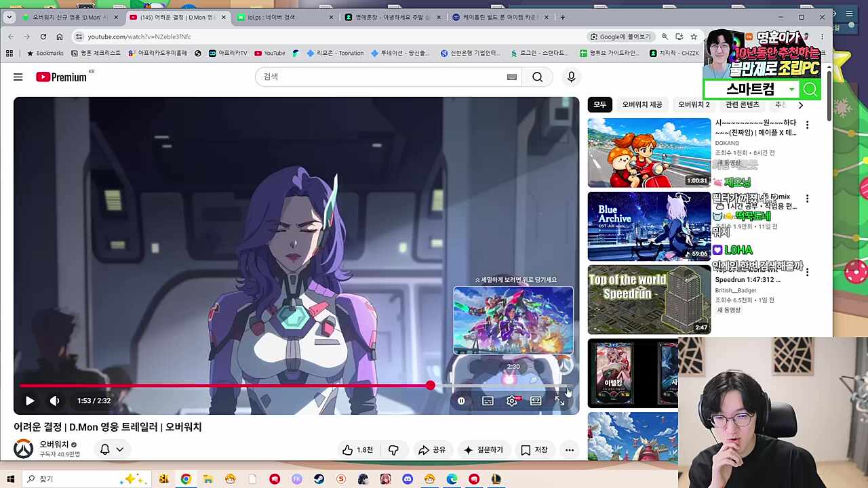This screenshot has height=488, width=868.
Task: Like the video (1.8천)
Action: 357,449
